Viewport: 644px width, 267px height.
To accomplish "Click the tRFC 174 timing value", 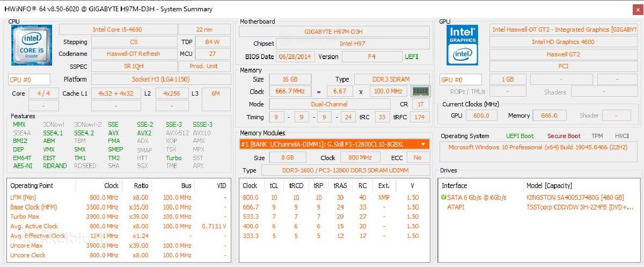I will pos(420,117).
